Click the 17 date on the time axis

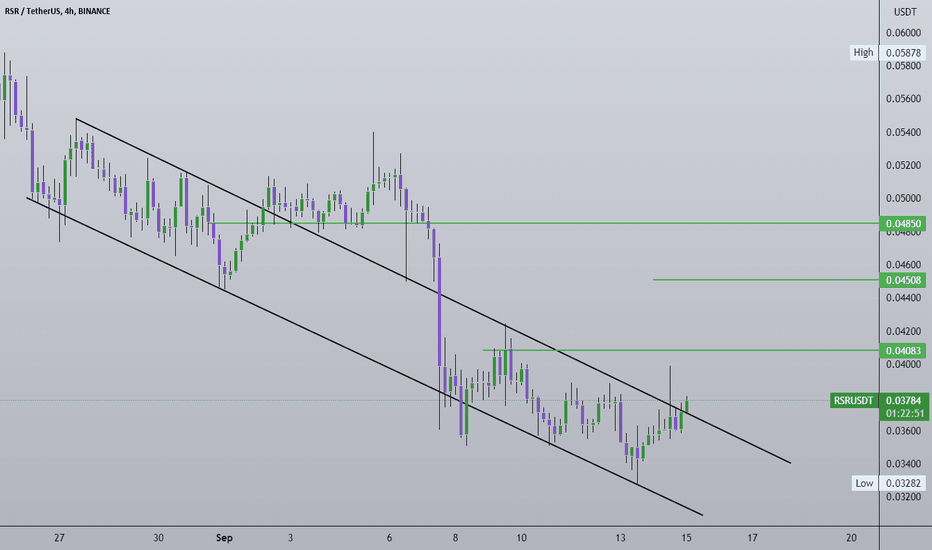752,538
